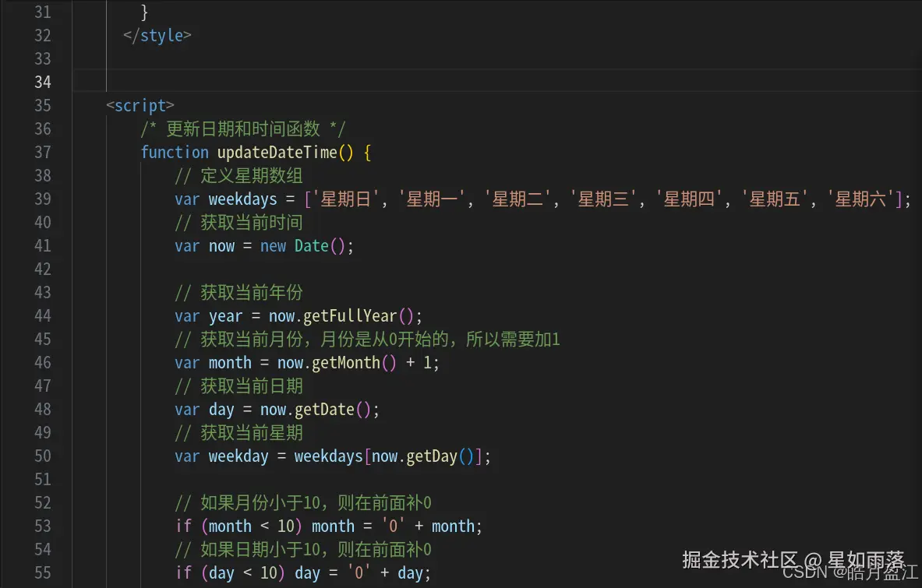Click the closing </style> tag
This screenshot has height=588, width=922.
157,35
